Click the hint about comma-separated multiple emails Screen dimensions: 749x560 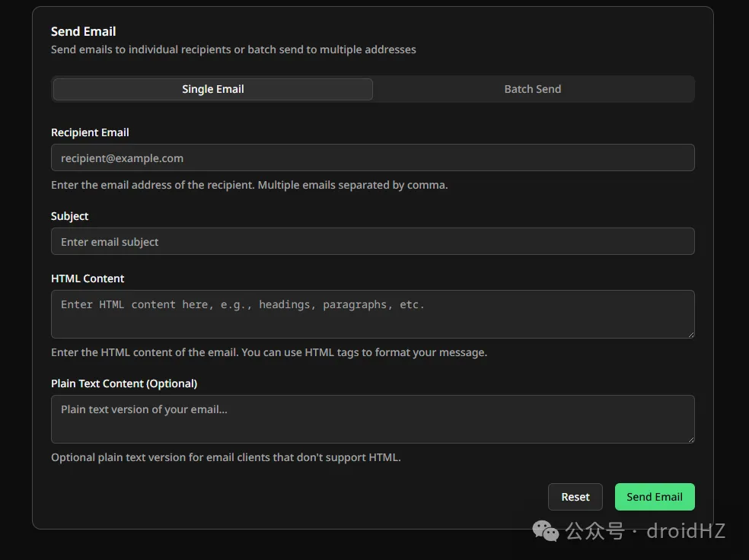tap(249, 185)
